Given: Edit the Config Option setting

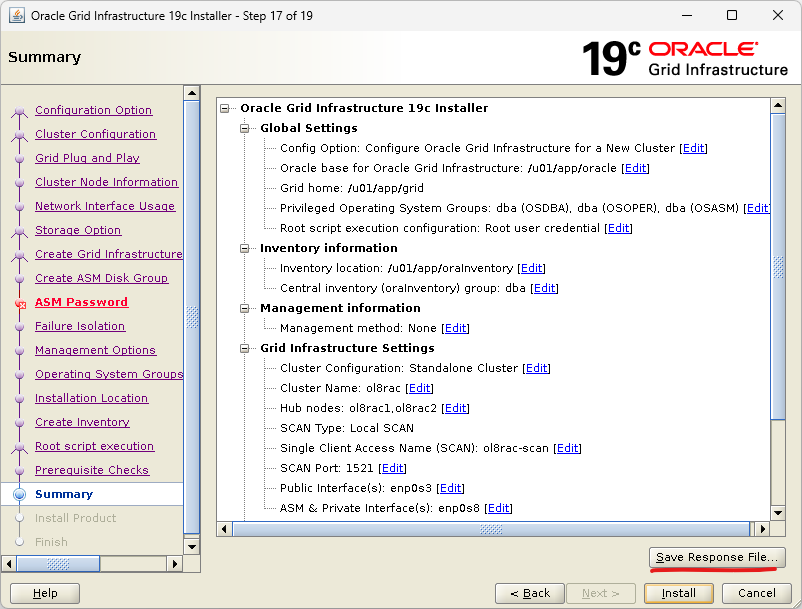Looking at the screenshot, I should 694,148.
